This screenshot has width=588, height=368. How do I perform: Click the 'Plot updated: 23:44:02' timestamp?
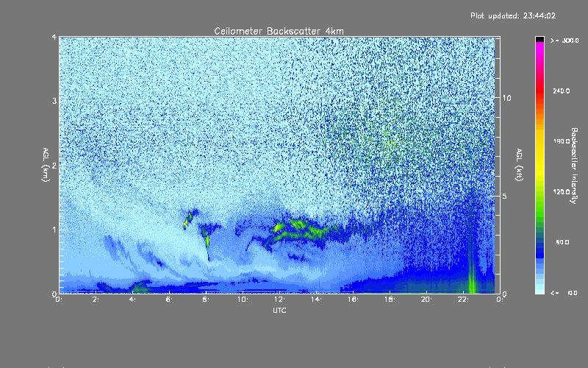click(513, 15)
